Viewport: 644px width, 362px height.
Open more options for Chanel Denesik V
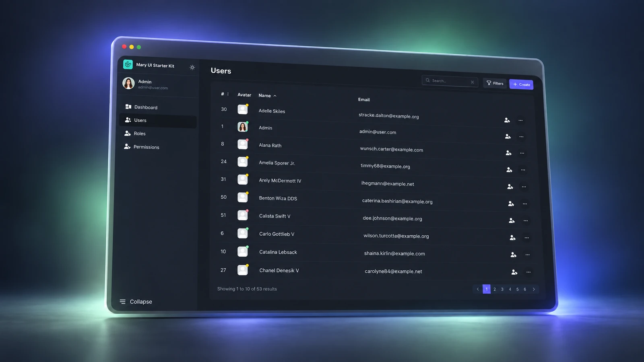[x=528, y=272]
